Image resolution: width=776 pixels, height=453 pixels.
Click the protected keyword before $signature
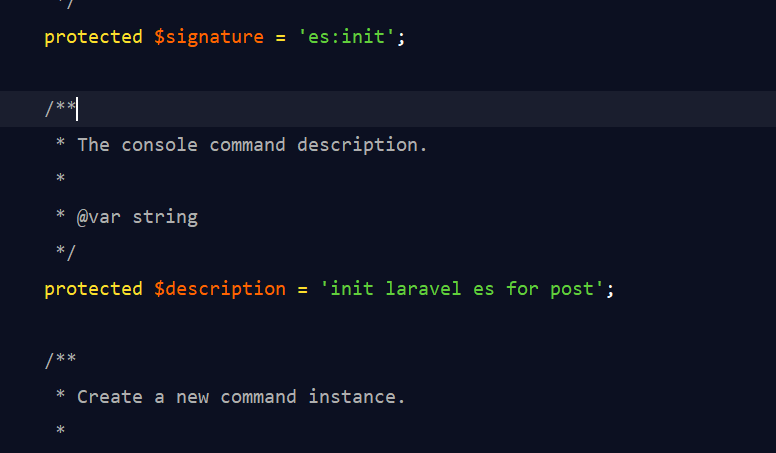pyautogui.click(x=93, y=37)
